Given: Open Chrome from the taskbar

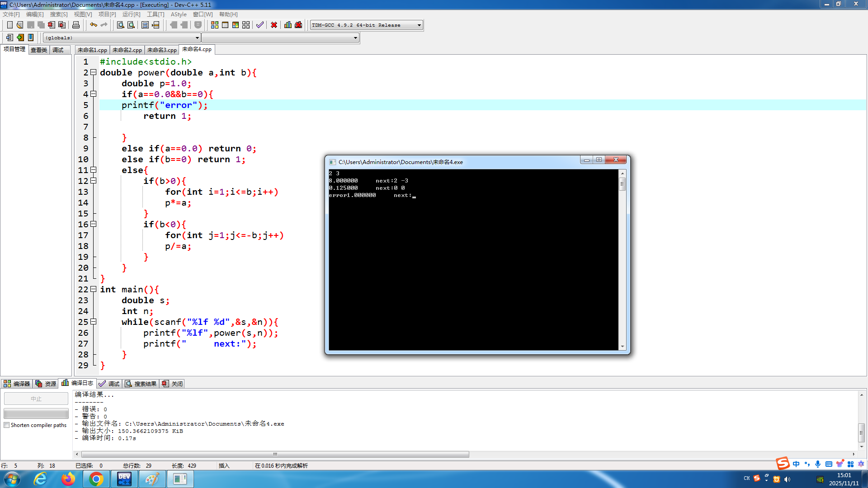Looking at the screenshot, I should pos(96,479).
